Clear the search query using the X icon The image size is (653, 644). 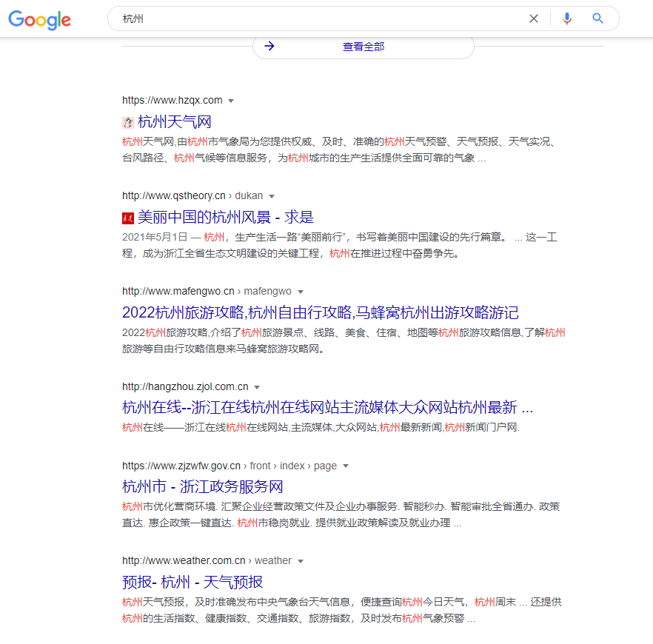(x=534, y=19)
